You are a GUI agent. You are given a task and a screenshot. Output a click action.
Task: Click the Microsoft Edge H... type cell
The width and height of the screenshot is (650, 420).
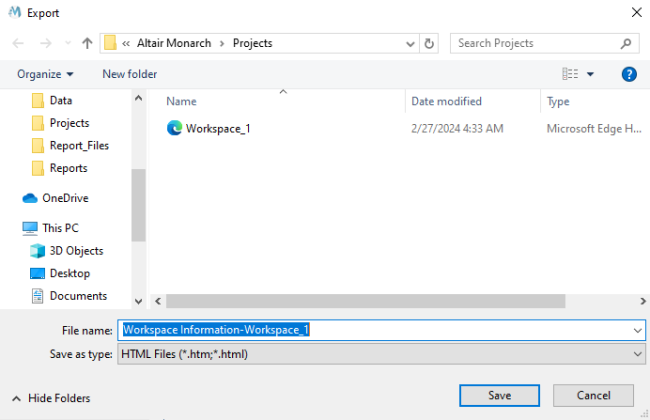point(594,129)
